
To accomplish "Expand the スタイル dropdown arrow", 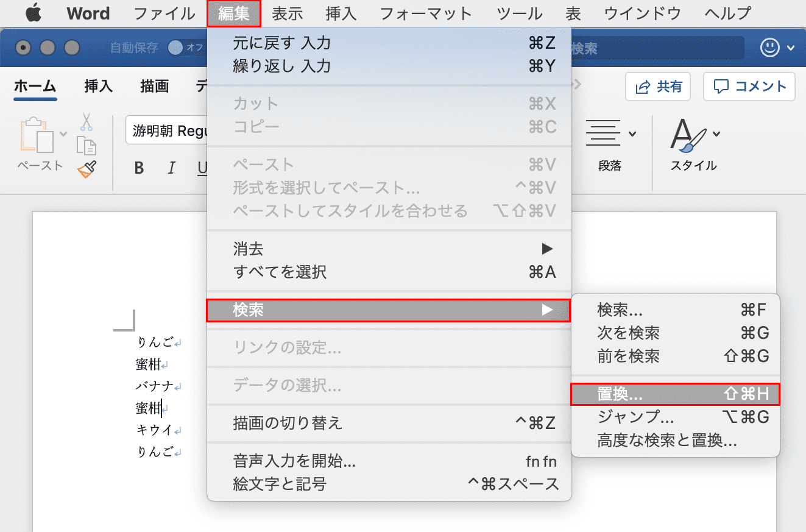I will pyautogui.click(x=716, y=133).
